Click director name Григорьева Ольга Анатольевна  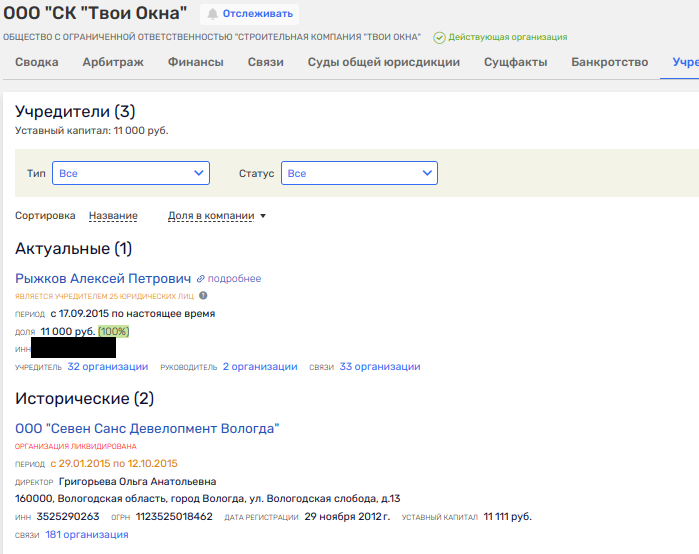137,482
